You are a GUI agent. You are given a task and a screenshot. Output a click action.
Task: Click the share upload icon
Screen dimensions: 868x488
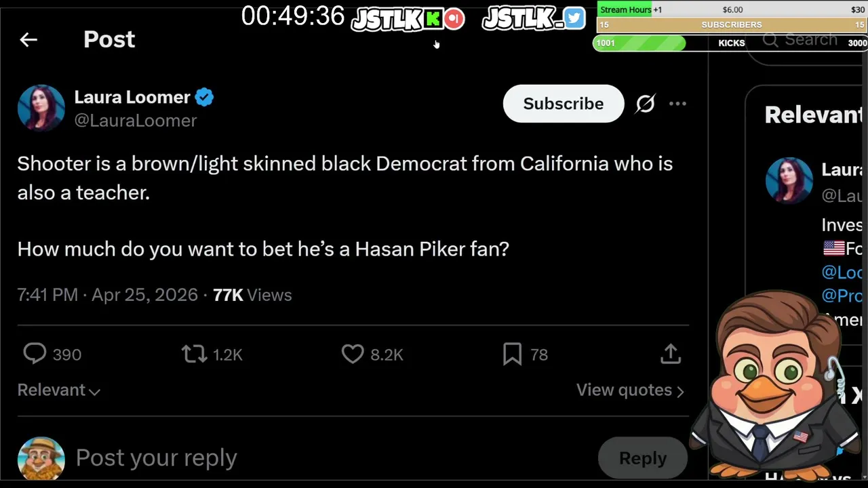point(670,354)
